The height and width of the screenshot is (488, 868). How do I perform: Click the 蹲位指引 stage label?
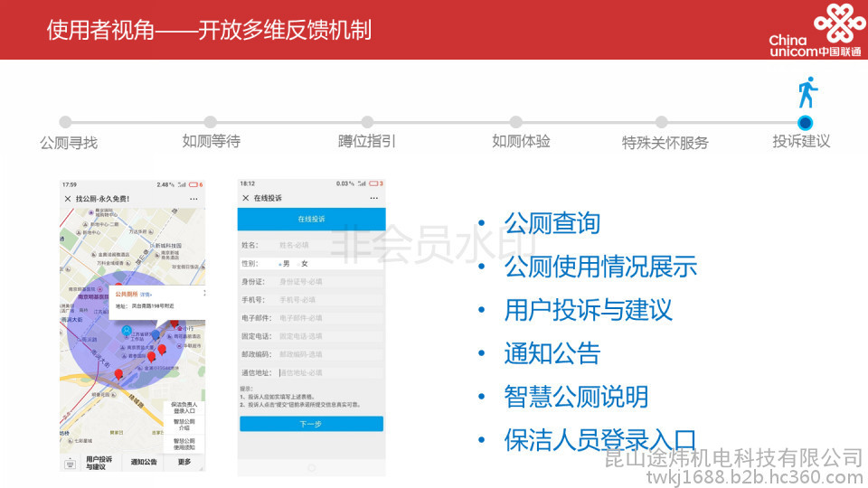366,142
